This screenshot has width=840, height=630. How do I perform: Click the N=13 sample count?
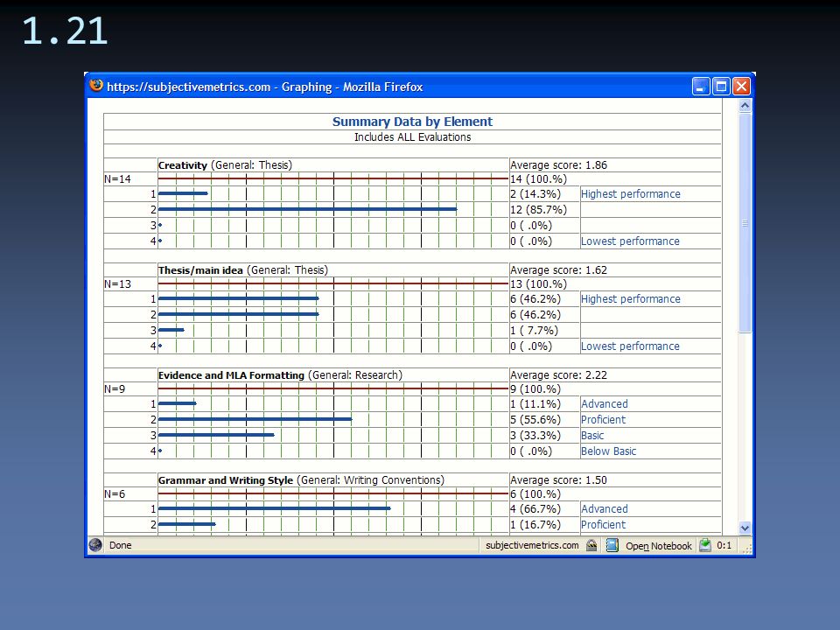click(118, 283)
